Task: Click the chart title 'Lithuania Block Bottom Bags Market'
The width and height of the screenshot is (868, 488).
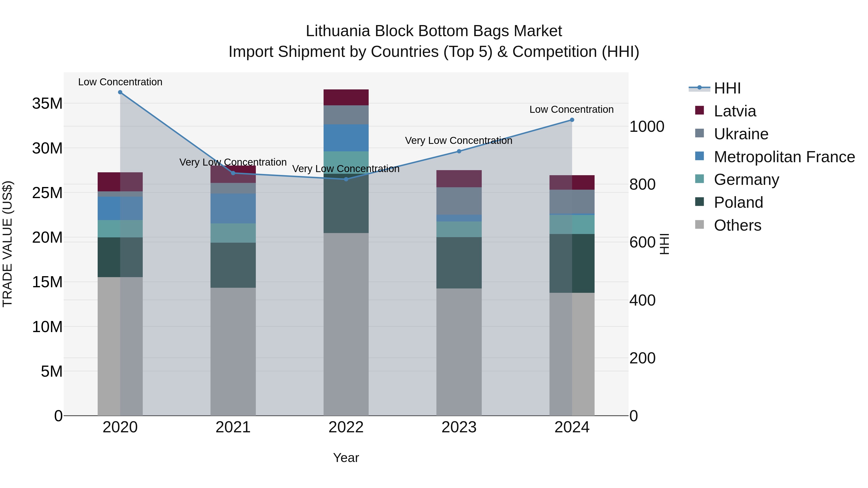Action: (x=434, y=31)
